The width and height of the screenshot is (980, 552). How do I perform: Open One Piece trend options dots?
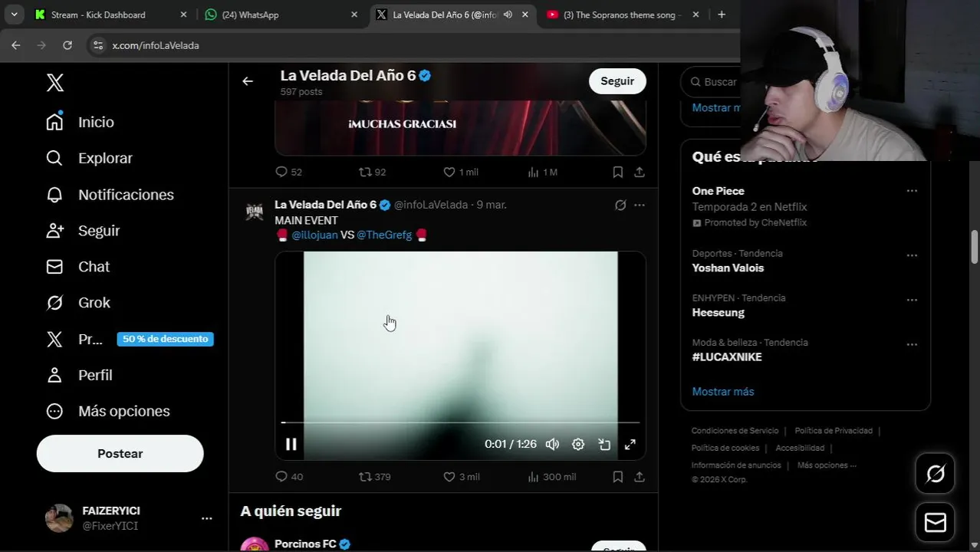tap(912, 191)
